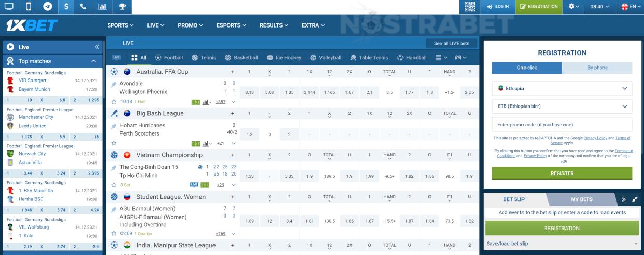Open pitch view icon for Avondale match

tap(196, 102)
